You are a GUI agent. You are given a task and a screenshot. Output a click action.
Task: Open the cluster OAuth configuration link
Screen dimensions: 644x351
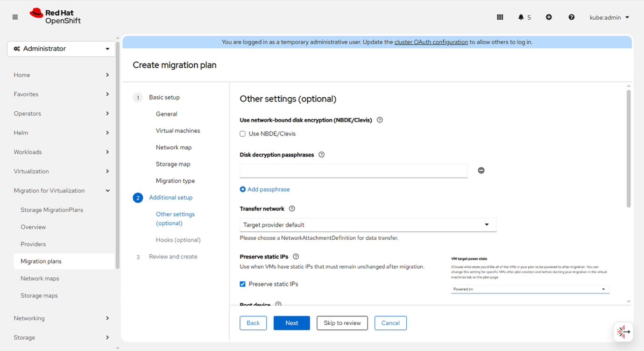(x=431, y=42)
